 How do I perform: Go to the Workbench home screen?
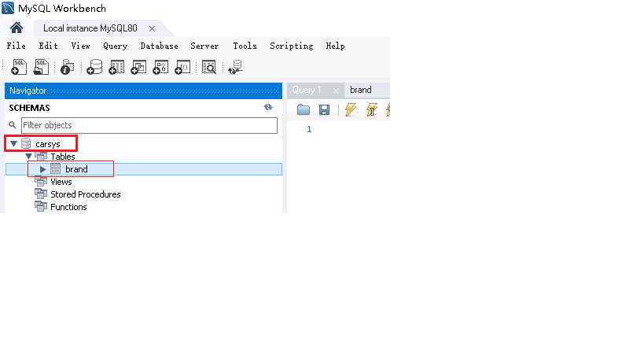tap(17, 28)
